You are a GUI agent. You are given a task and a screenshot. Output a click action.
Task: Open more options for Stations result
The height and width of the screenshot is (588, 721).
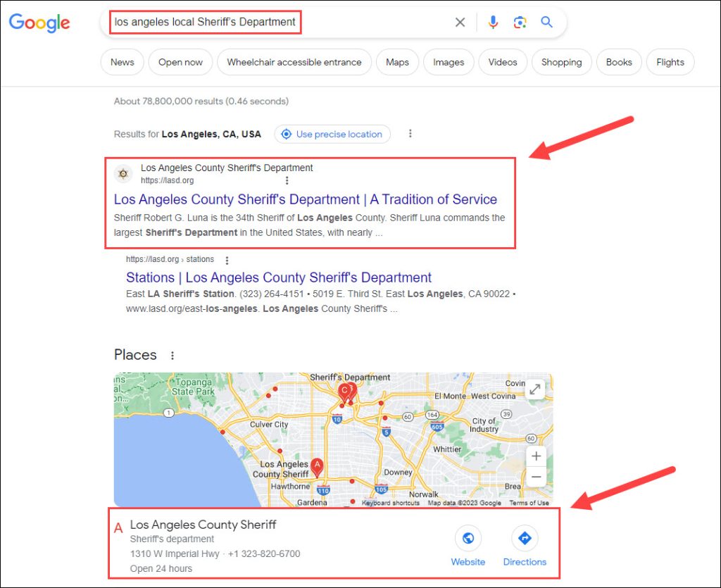pyautogui.click(x=227, y=261)
